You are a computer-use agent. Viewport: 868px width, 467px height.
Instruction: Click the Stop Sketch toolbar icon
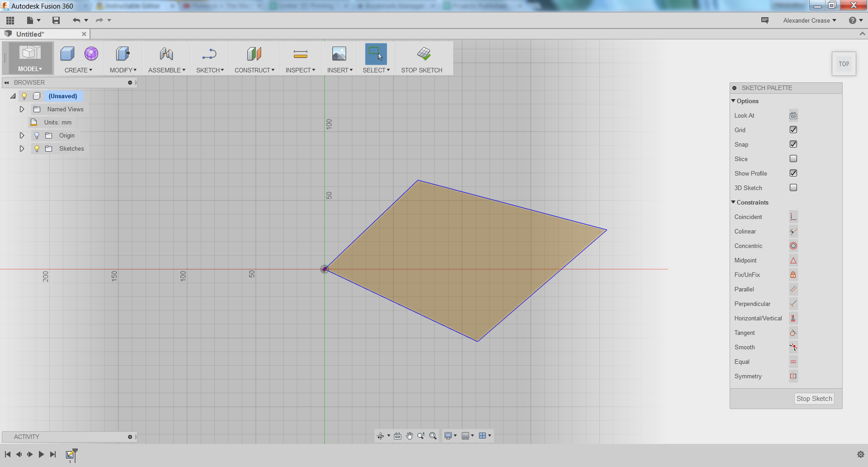click(424, 54)
